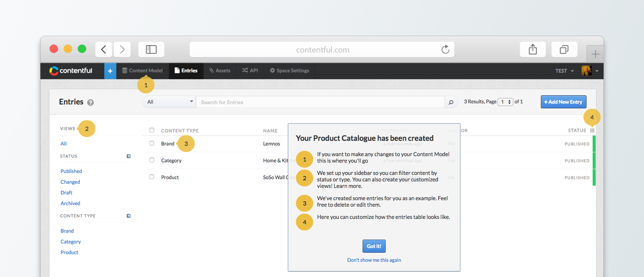Filter by Changed status
The image size is (644, 277).
[70, 182]
